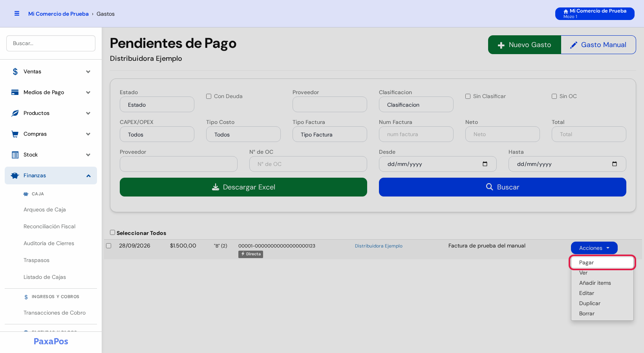This screenshot has width=644, height=353.
Task: Open the Clasificacion dropdown
Action: (416, 104)
